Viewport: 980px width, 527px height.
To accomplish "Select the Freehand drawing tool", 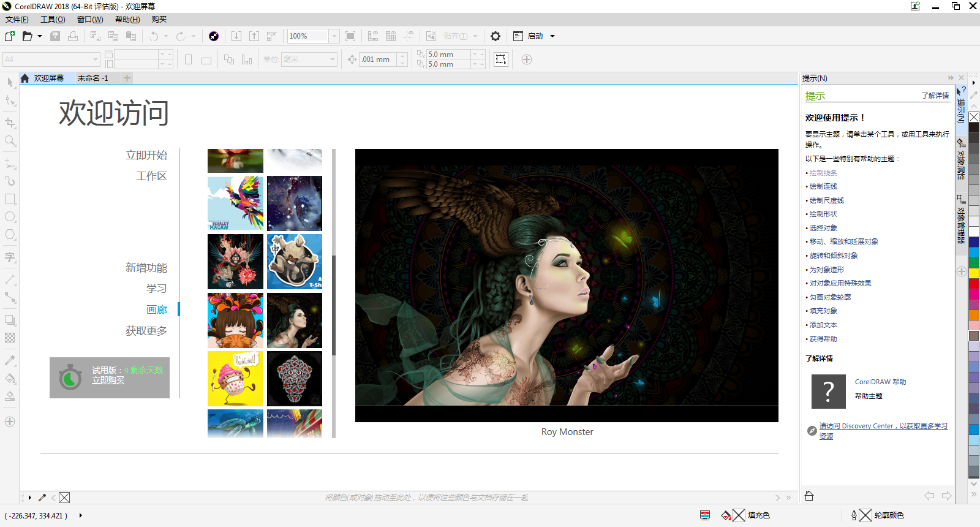I will tap(10, 164).
